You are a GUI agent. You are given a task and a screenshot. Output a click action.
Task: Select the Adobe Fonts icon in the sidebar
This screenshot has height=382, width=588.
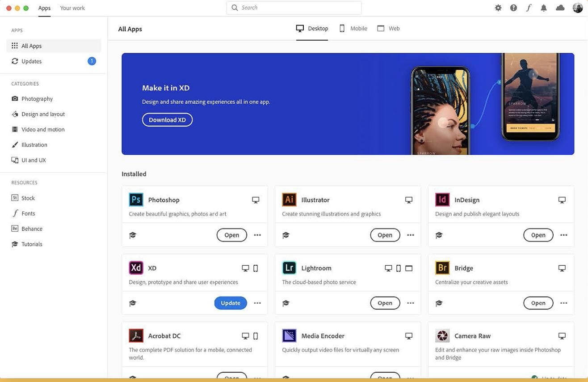(15, 213)
